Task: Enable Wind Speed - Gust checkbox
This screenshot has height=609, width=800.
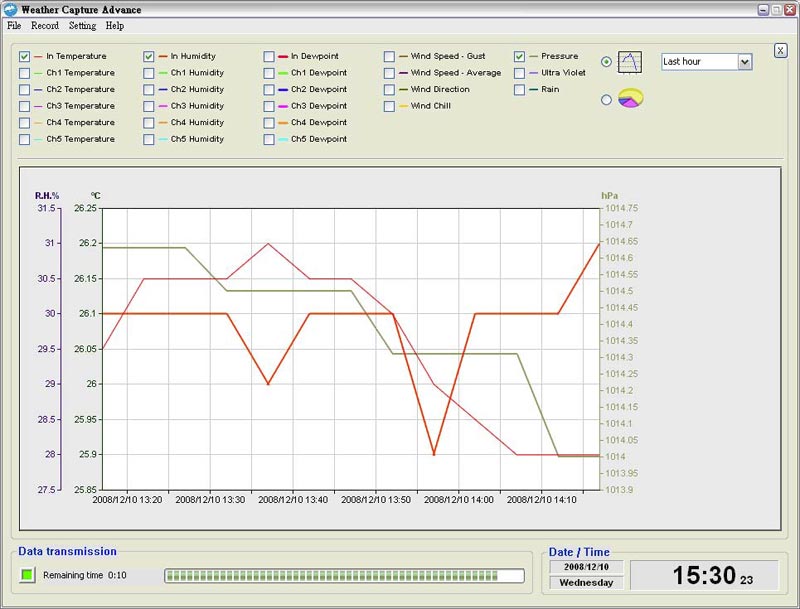Action: coord(389,56)
